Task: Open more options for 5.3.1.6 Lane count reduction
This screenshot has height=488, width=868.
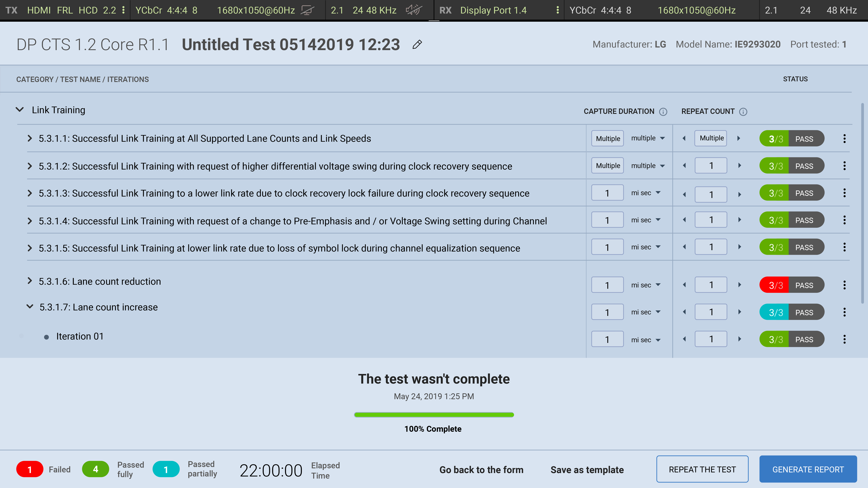Action: pyautogui.click(x=844, y=285)
